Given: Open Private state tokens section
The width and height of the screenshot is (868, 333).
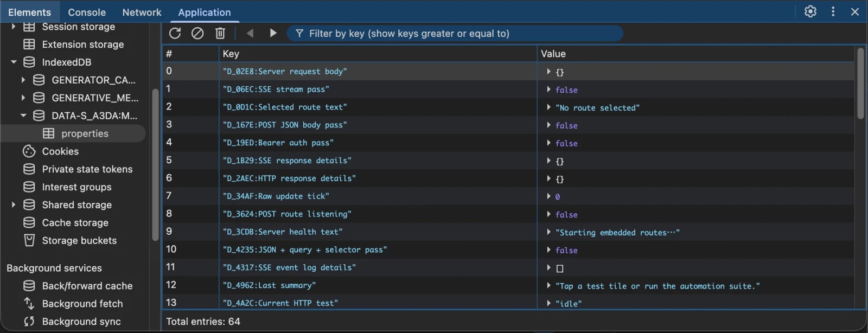Looking at the screenshot, I should (87, 169).
